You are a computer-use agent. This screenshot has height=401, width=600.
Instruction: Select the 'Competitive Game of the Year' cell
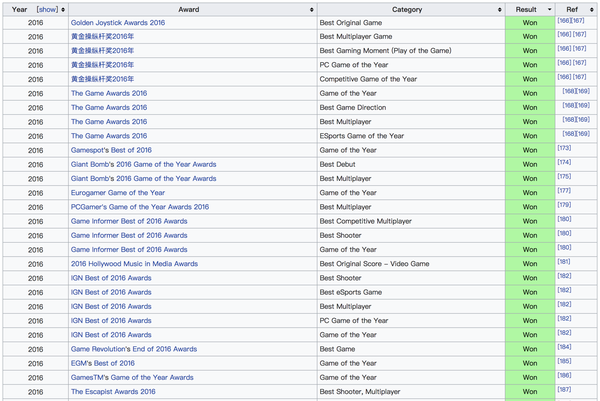point(411,79)
